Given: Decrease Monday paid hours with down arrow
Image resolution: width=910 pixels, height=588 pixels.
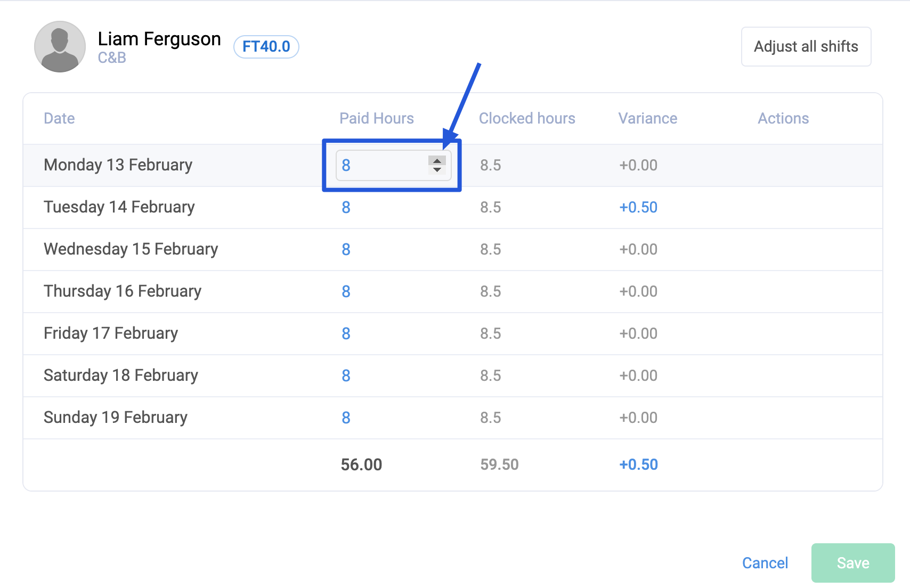Looking at the screenshot, I should (x=437, y=170).
